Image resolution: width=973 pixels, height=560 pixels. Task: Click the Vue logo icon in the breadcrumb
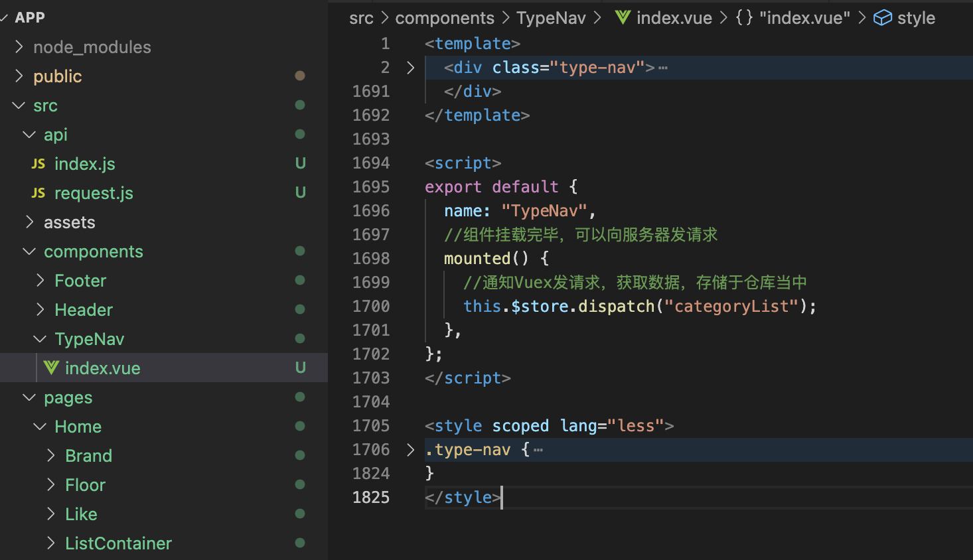(x=623, y=18)
